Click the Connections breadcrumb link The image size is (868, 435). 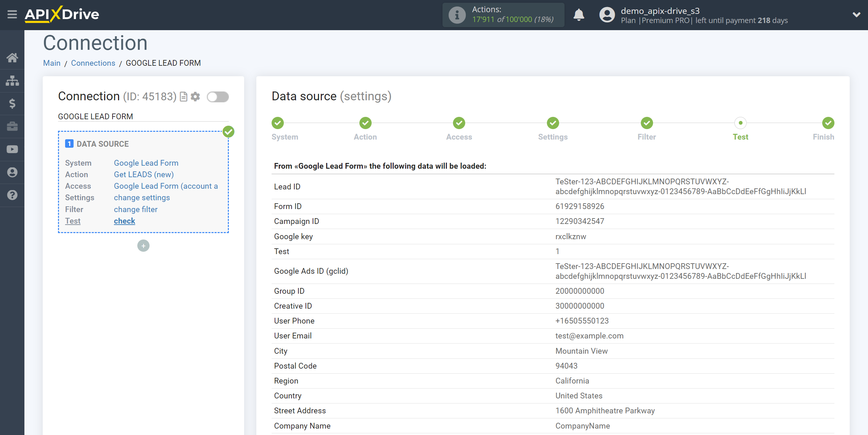93,63
